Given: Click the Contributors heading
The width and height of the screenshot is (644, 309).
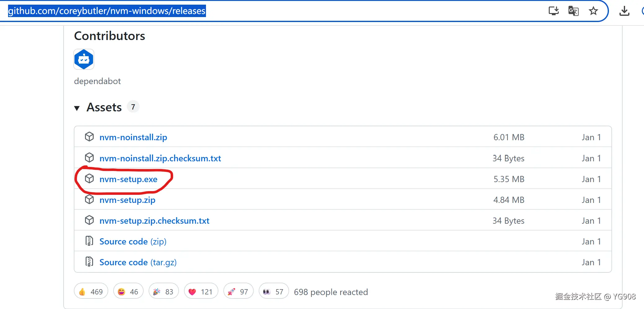Looking at the screenshot, I should (x=110, y=36).
